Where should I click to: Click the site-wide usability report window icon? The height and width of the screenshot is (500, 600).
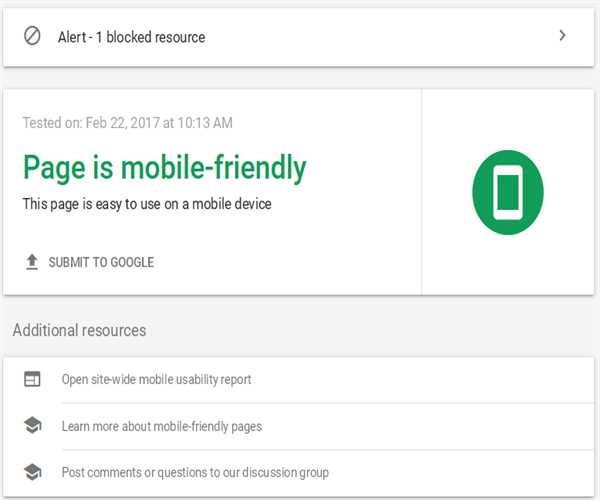[x=32, y=379]
